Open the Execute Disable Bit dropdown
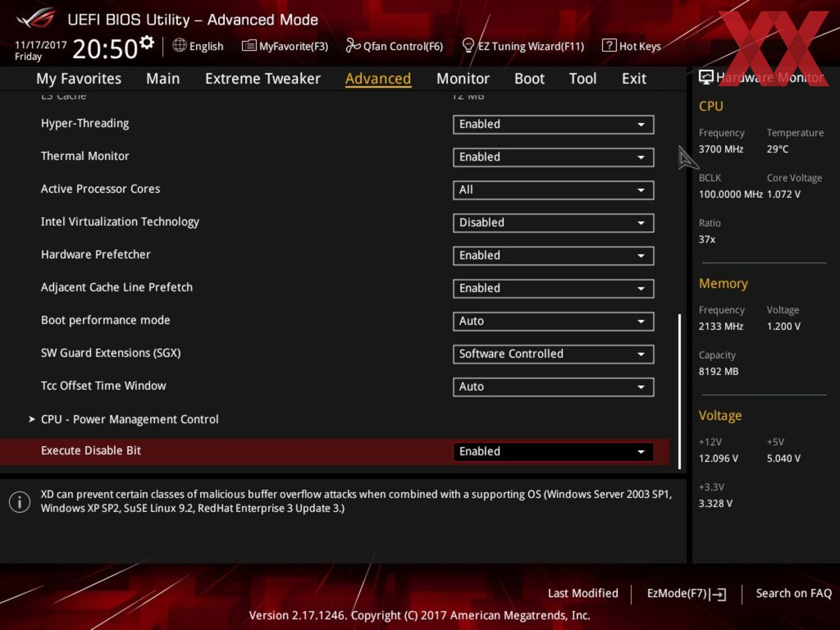The height and width of the screenshot is (630, 840). (x=553, y=451)
